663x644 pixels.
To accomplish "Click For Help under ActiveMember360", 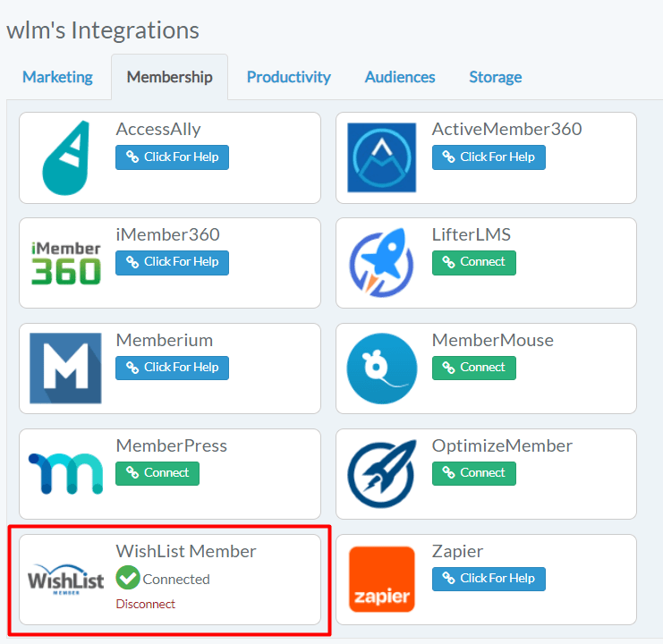I will coord(489,157).
